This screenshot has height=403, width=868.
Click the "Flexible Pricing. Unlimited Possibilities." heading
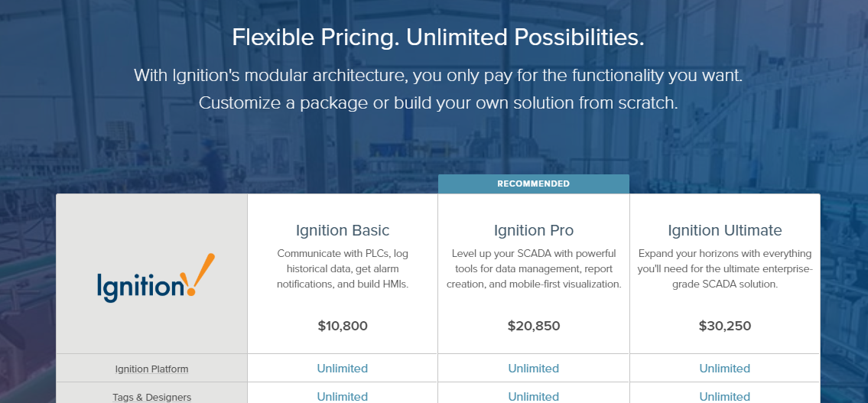pos(438,37)
